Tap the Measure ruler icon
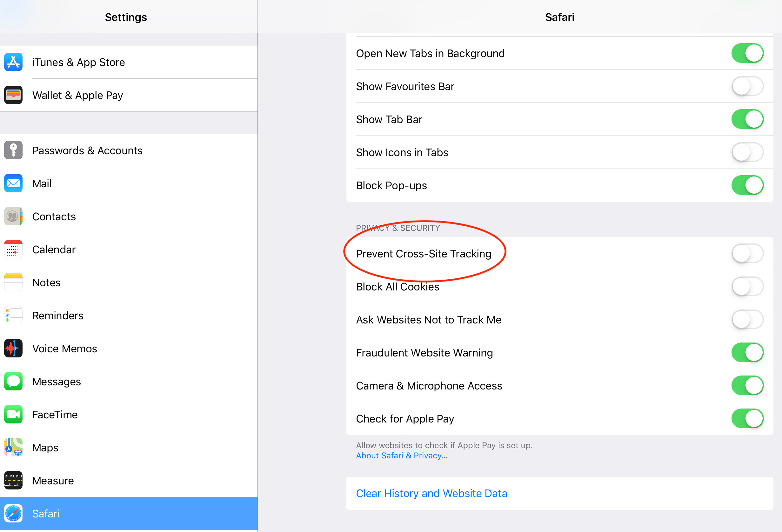The width and height of the screenshot is (782, 532). (x=13, y=480)
